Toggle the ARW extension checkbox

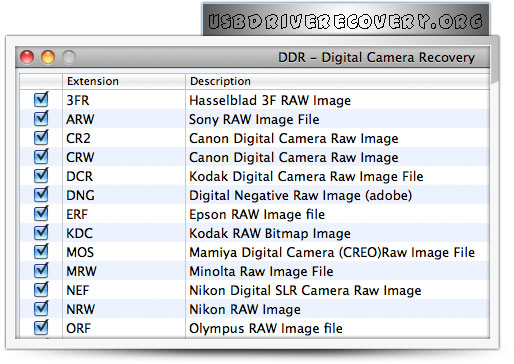[x=41, y=119]
